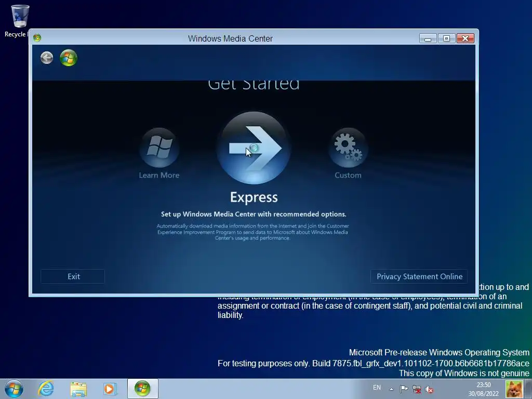Click the muted volume tray icon
The height and width of the screenshot is (399, 532).
[x=429, y=390]
